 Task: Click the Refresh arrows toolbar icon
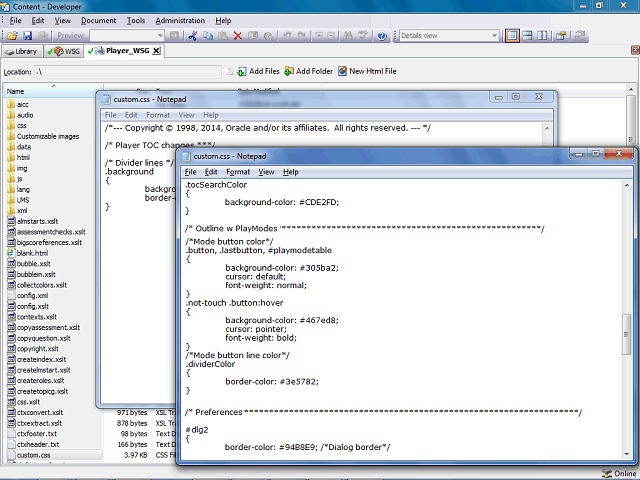coord(580,36)
